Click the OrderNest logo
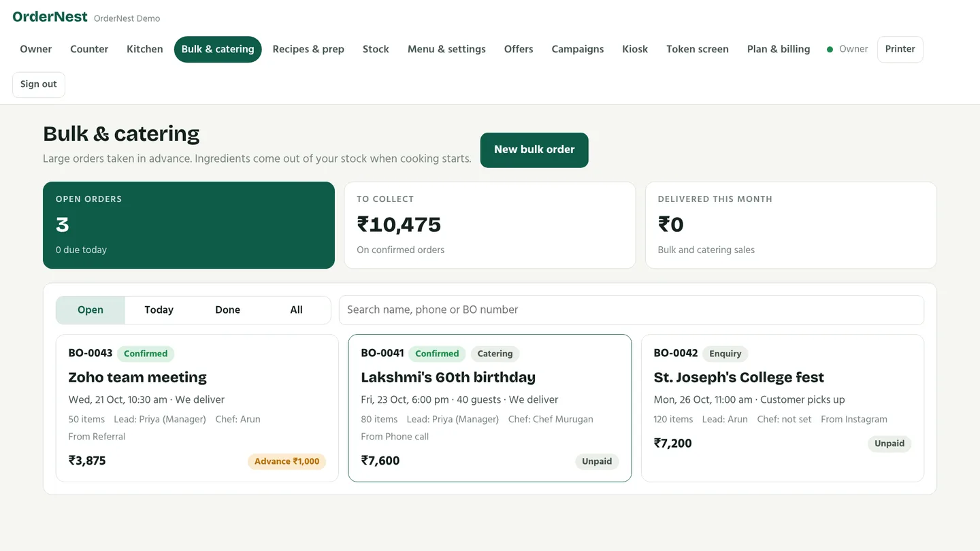980x551 pixels. click(x=50, y=17)
